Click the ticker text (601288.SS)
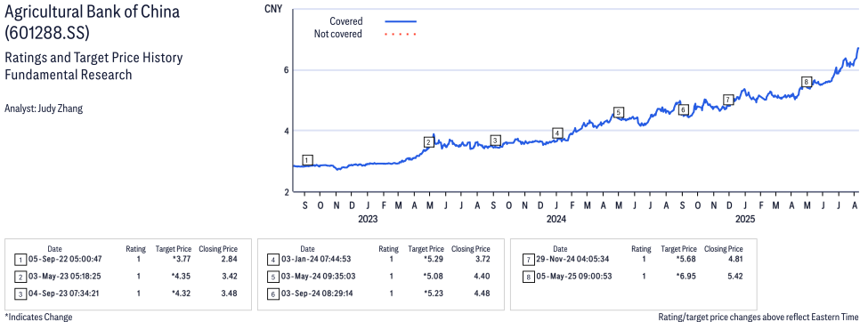868x322 pixels. 46,33
